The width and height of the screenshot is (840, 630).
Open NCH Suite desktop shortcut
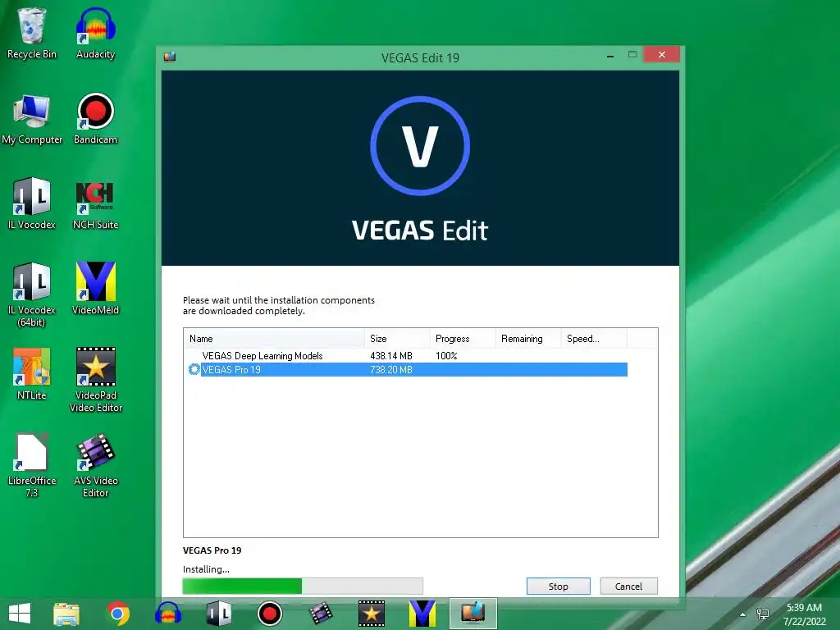95,203
